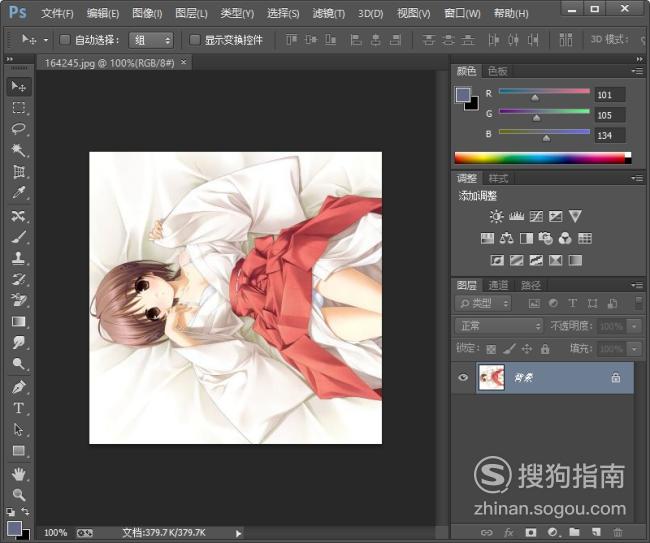Toggle type layer filter icon
This screenshot has height=543, width=650.
click(572, 303)
